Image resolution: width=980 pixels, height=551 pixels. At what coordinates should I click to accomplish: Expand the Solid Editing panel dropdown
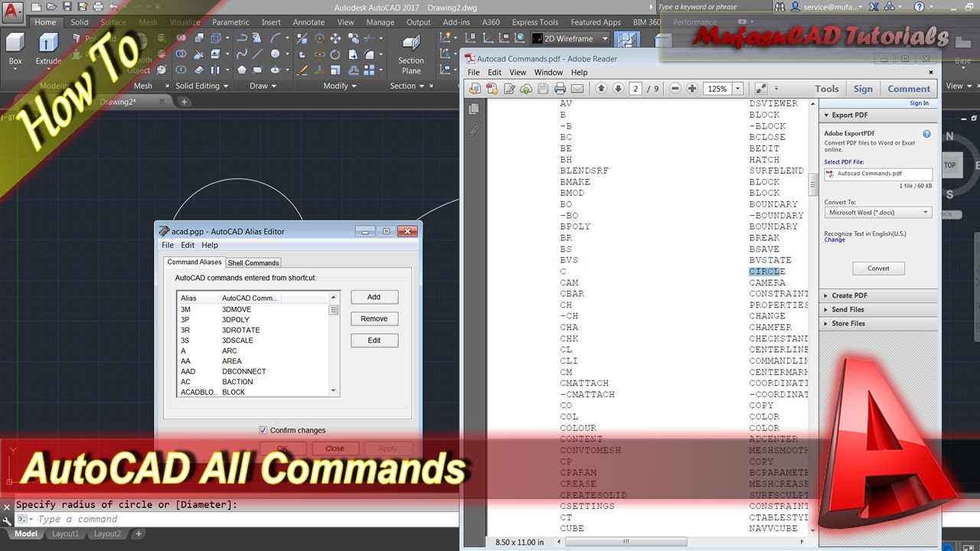point(201,86)
